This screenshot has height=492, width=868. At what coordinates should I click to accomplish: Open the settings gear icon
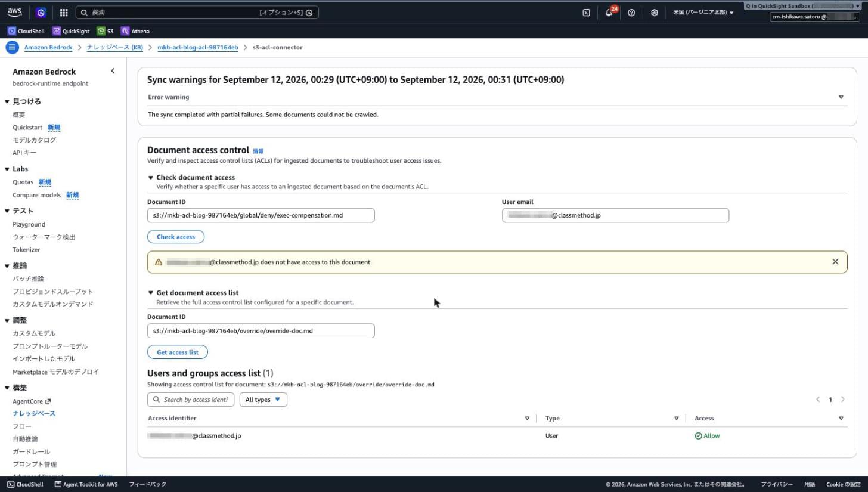(x=654, y=13)
